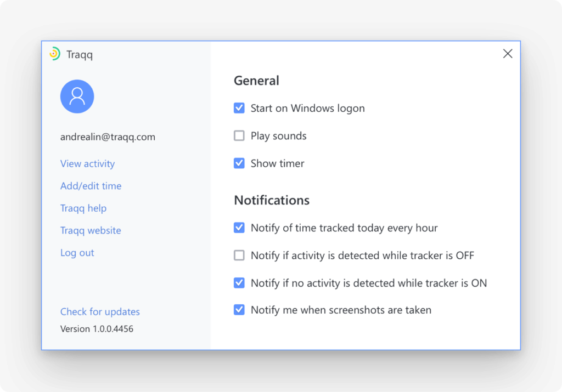Tick the Play sounds checkbox

(x=239, y=136)
